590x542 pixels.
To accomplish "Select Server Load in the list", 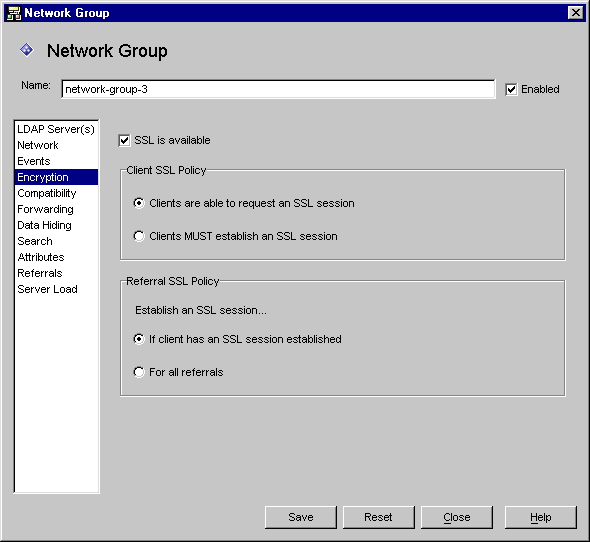I will (56, 289).
